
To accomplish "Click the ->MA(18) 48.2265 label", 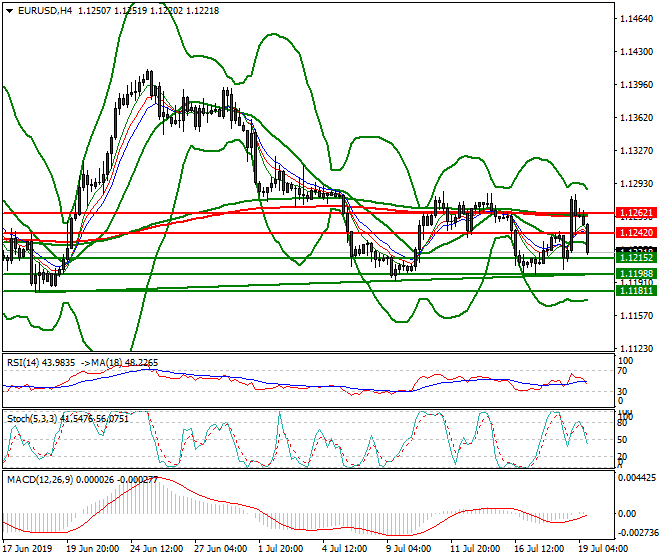I will coord(119,363).
